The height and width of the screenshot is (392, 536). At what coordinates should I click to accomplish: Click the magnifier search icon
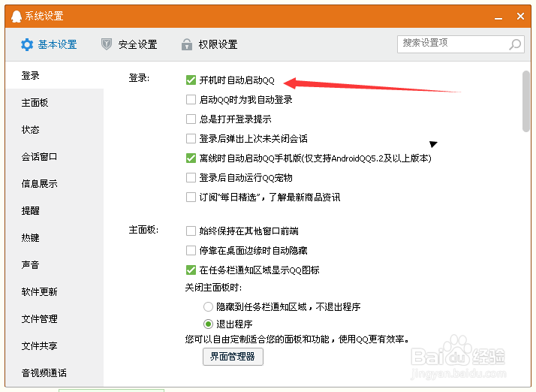[515, 44]
